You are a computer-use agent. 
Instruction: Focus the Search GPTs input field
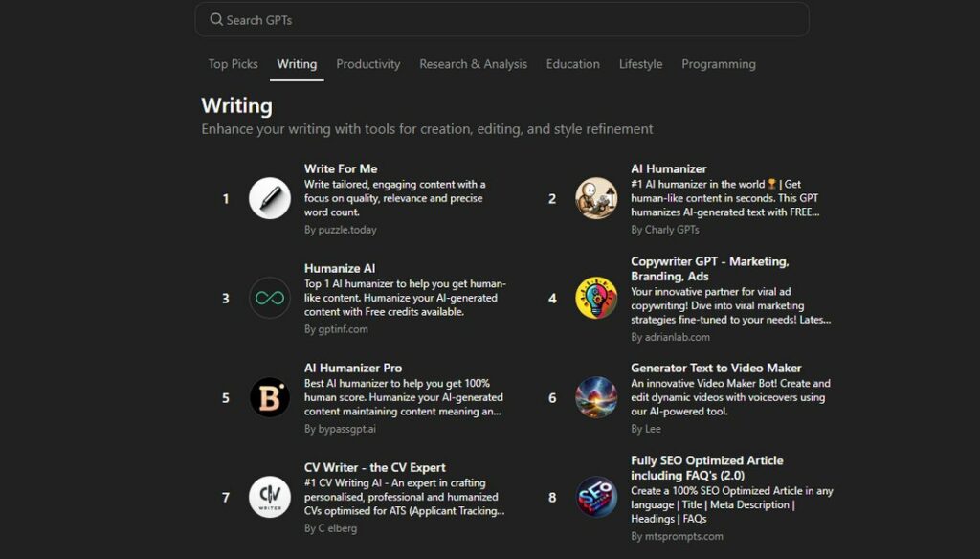(x=507, y=20)
